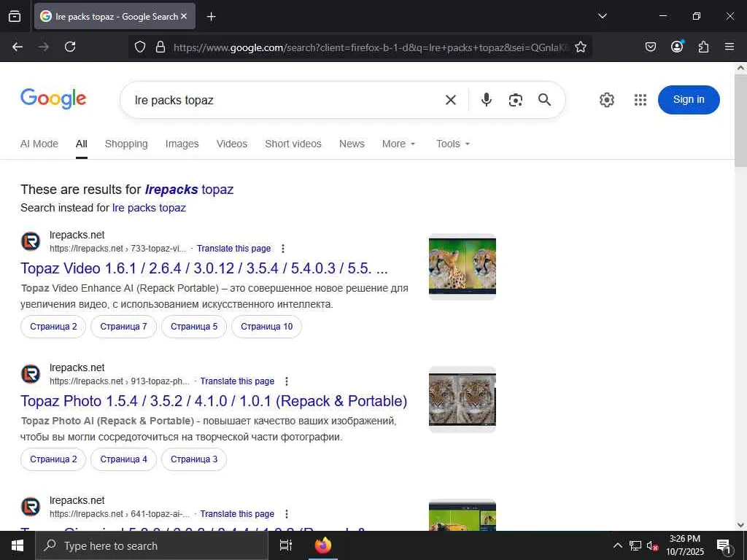Open the tiger thumbnail image

point(462,400)
